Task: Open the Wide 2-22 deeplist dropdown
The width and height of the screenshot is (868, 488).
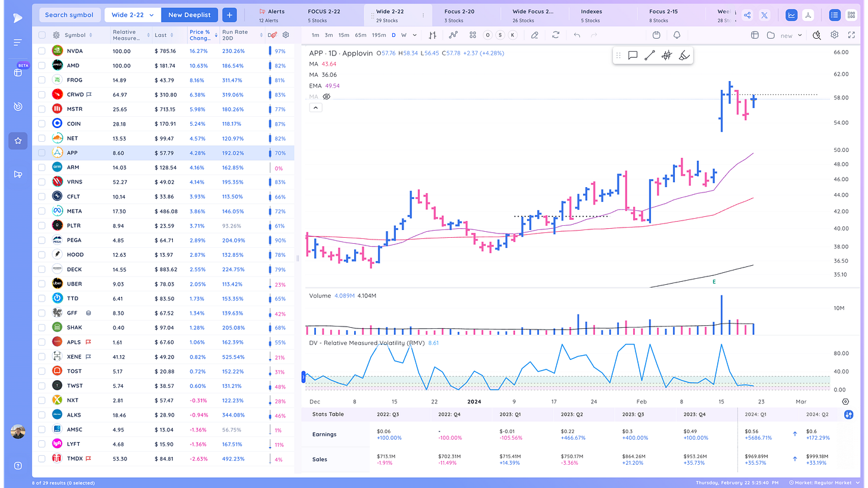Action: [x=132, y=15]
